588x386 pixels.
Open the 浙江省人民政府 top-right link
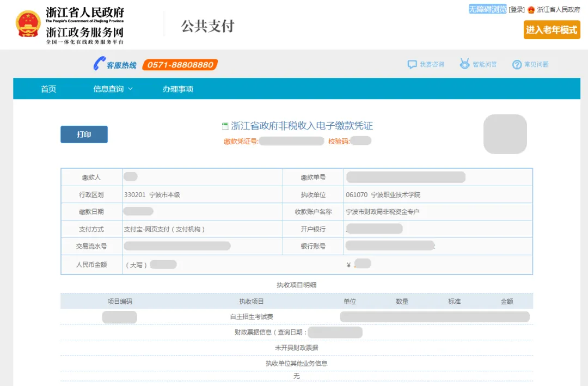tap(559, 9)
